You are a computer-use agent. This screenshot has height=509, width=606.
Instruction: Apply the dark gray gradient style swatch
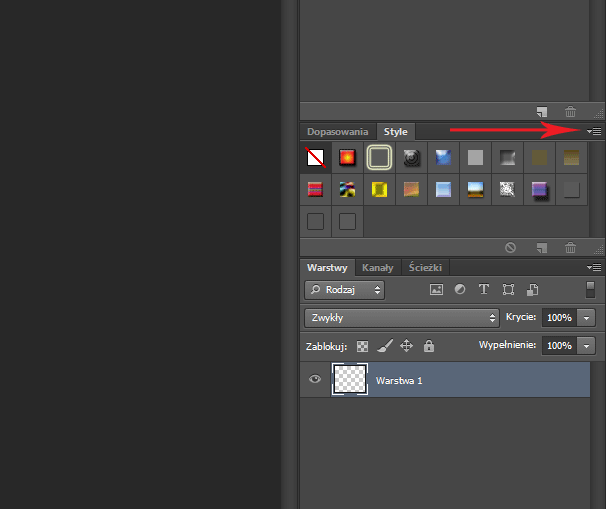507,157
